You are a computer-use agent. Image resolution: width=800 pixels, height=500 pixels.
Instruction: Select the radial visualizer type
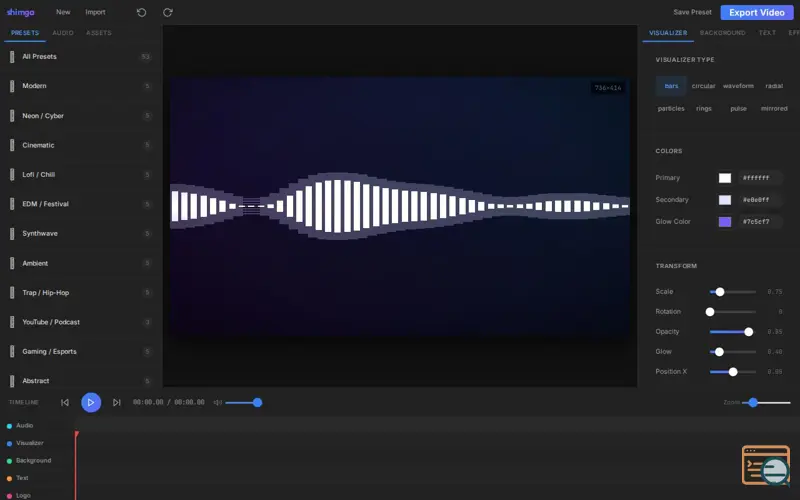point(774,86)
